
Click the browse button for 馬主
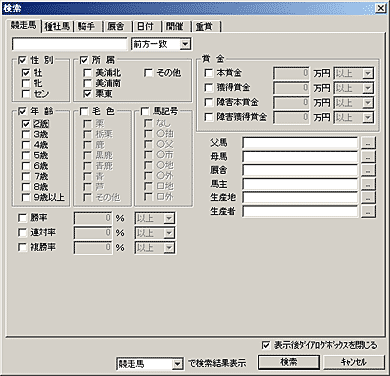[x=368, y=184]
